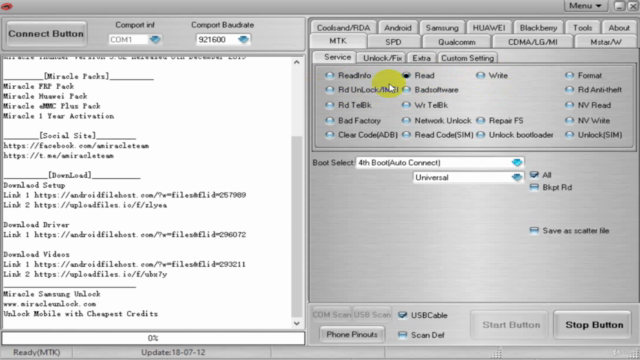Click the red Miracle logo icon
The width and height of the screenshot is (640, 360).
(7, 6)
